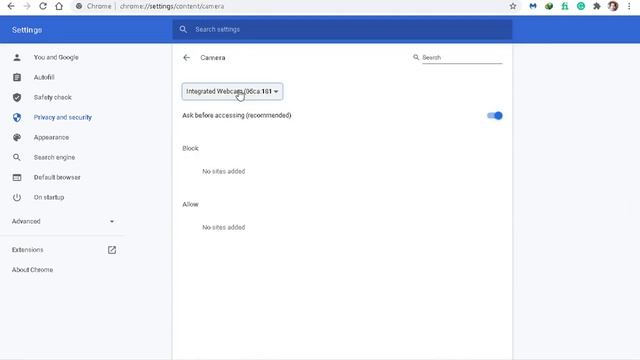Open the browser home page icon
Viewport: 640px width, 360px height.
point(59,6)
